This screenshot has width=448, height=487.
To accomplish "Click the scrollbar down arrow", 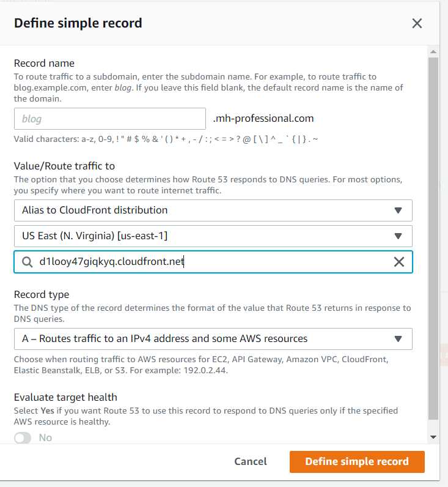I will pyautogui.click(x=433, y=437).
